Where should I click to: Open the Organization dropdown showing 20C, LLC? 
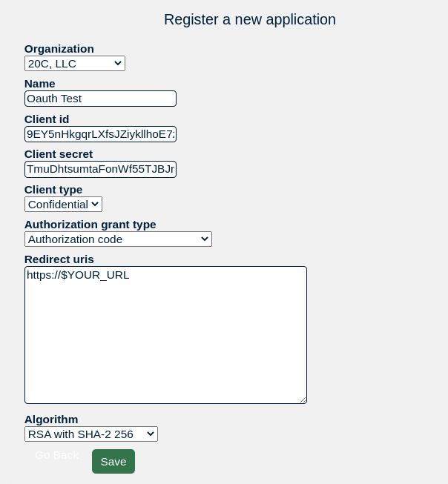(x=75, y=63)
